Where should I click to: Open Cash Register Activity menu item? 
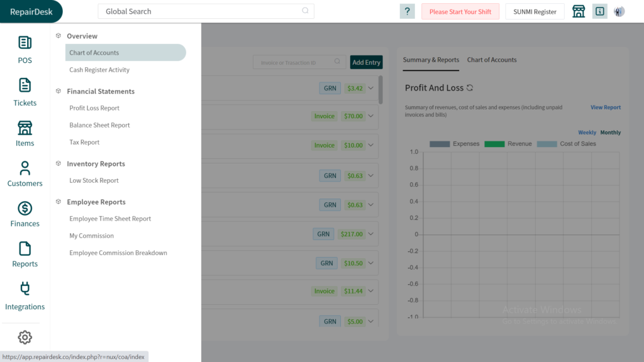(99, 70)
